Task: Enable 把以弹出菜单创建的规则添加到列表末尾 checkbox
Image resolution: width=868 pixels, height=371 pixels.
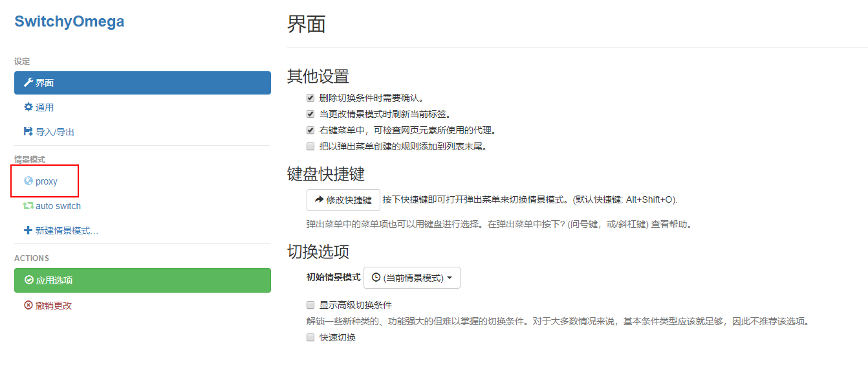Action: 310,146
